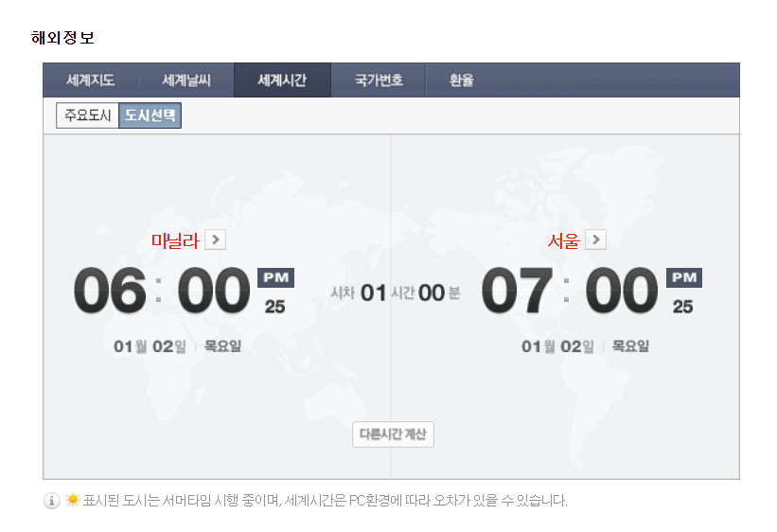This screenshot has width=777, height=532.
Task: Click the date under Seoul's clock
Action: (x=585, y=346)
